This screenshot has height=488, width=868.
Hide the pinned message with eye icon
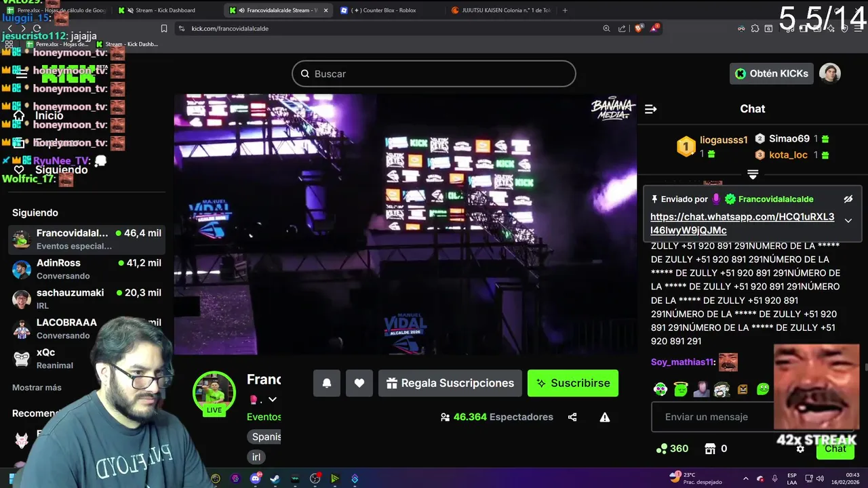[x=848, y=199]
